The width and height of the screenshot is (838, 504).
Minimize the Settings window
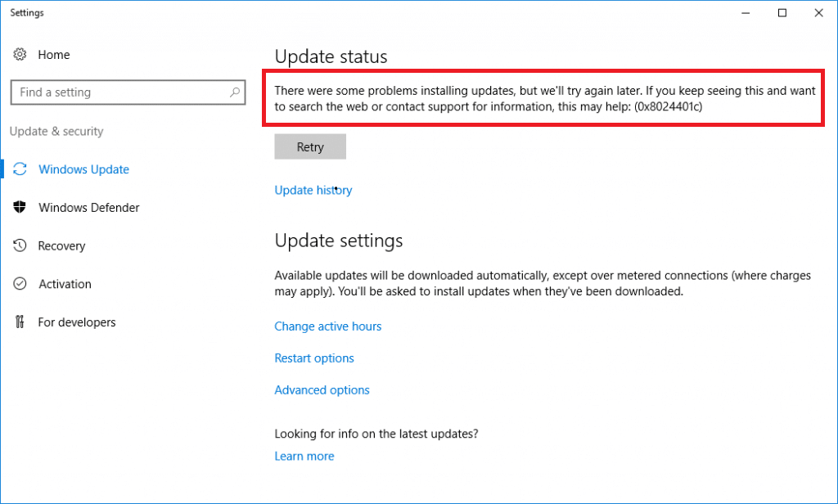pos(746,13)
